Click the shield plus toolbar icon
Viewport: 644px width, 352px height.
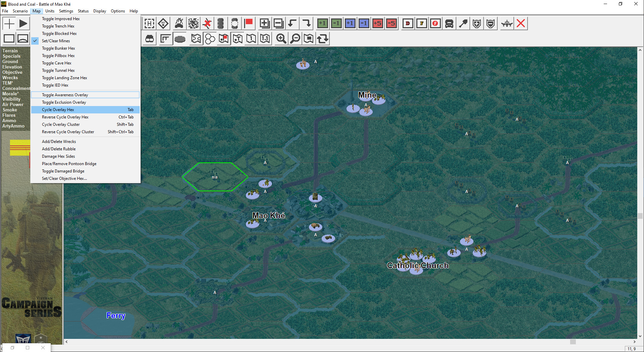point(477,23)
